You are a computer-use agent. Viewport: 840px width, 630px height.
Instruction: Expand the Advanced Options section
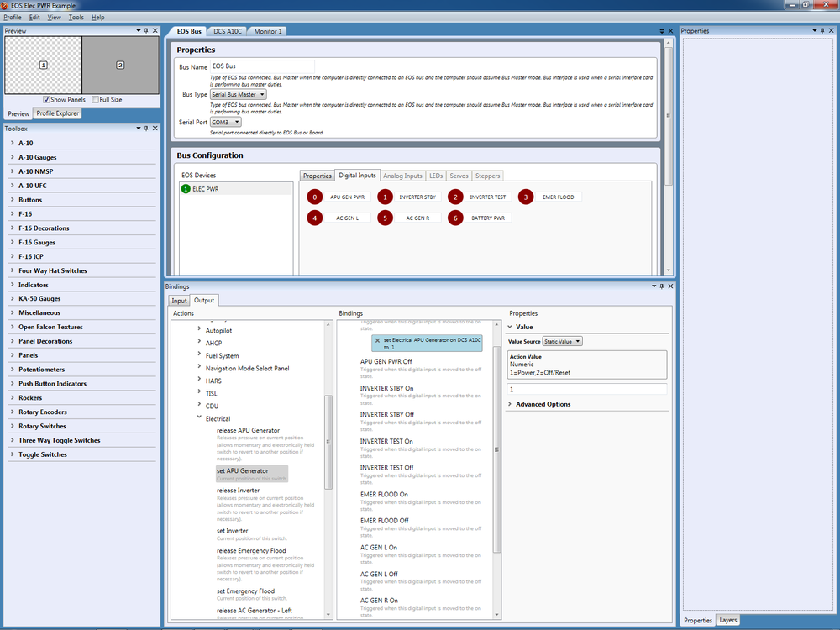click(510, 404)
